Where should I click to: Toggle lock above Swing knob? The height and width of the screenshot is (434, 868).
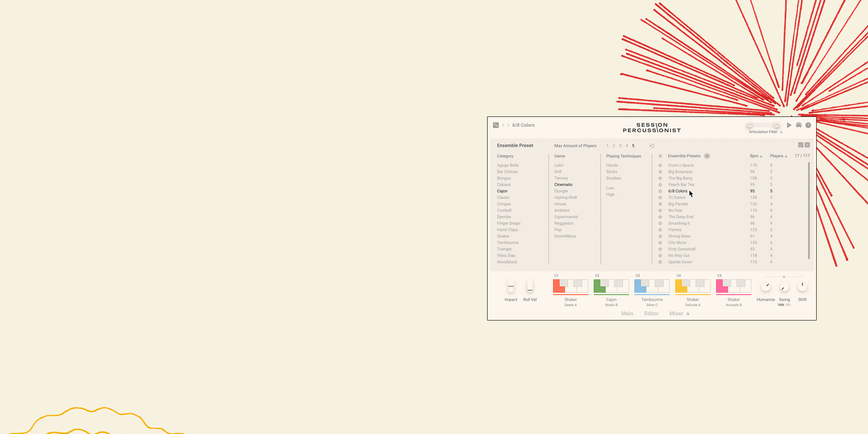(x=784, y=277)
